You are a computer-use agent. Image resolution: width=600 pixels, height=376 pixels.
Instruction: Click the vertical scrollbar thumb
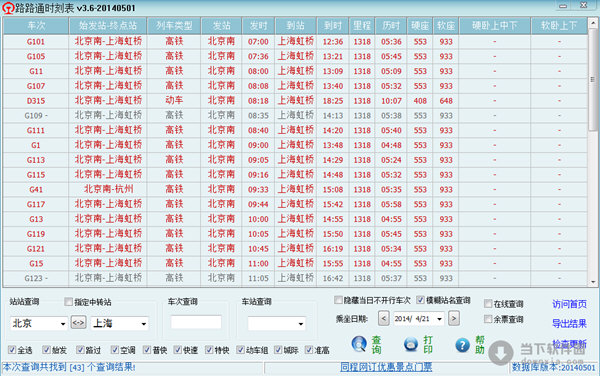[x=593, y=79]
